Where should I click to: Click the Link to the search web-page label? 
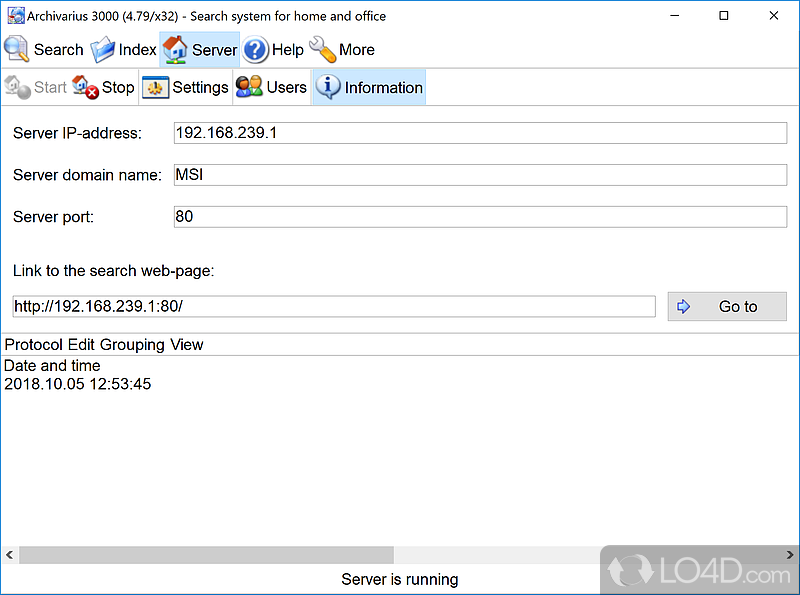tap(114, 270)
